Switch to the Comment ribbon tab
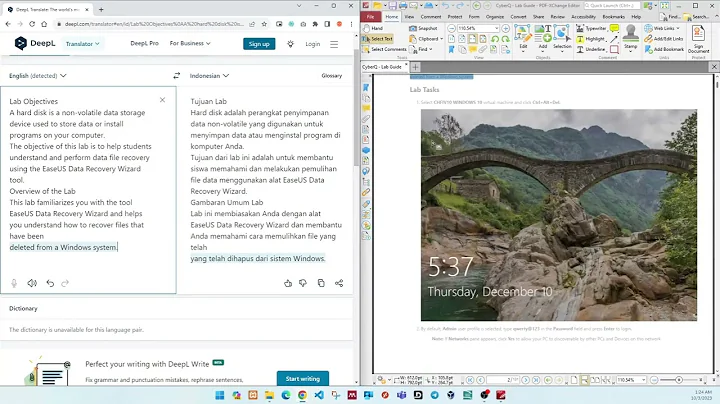The height and width of the screenshot is (404, 720). 431,17
